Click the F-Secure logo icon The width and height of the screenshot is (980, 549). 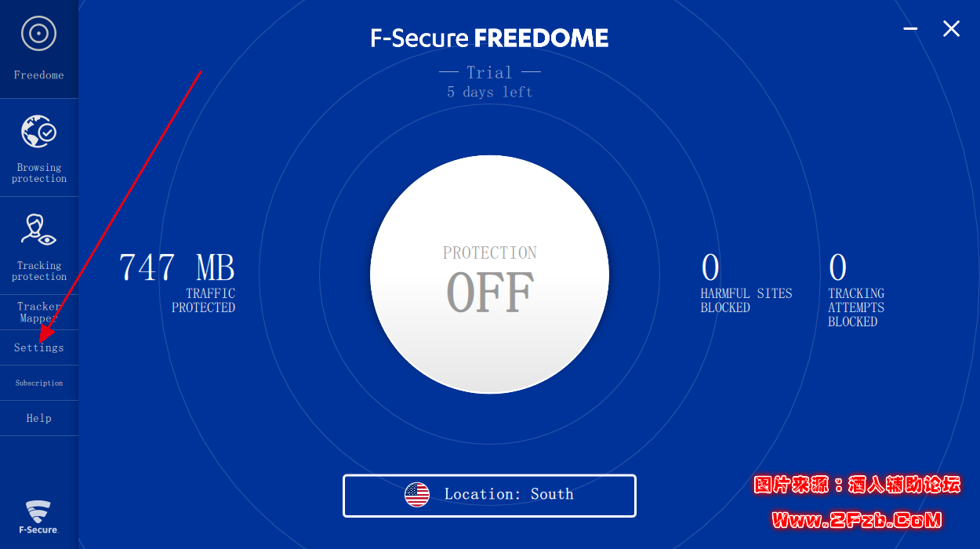(x=38, y=515)
